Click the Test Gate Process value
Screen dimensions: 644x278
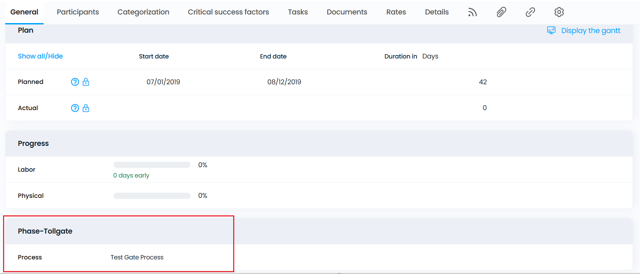[137, 257]
